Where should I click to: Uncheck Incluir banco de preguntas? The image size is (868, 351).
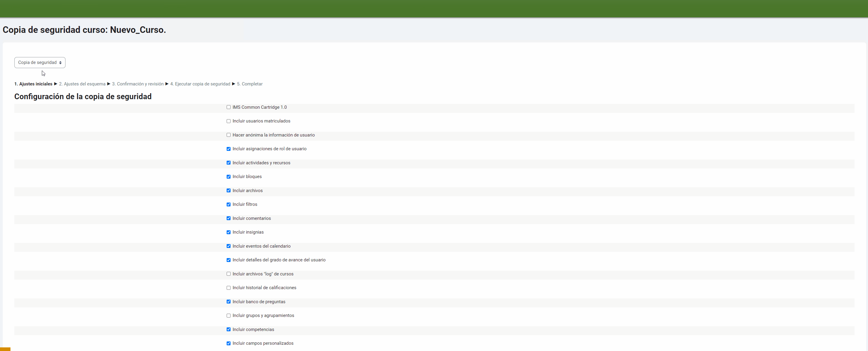point(228,301)
